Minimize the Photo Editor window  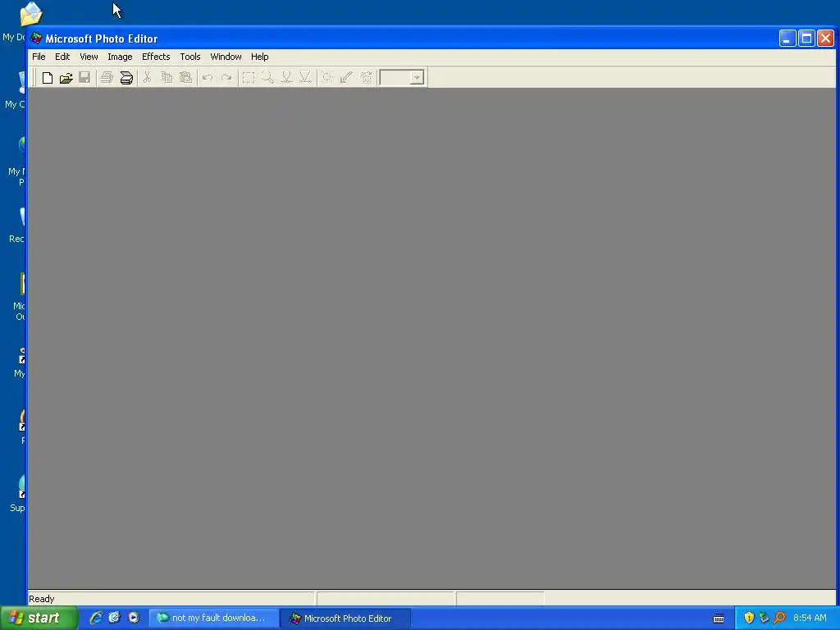(x=787, y=39)
